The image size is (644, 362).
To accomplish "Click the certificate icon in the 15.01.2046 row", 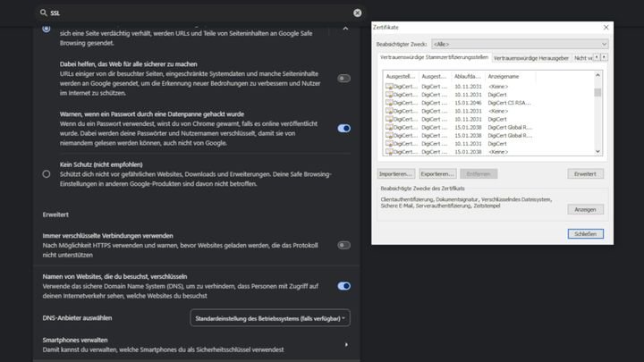I will (x=389, y=103).
